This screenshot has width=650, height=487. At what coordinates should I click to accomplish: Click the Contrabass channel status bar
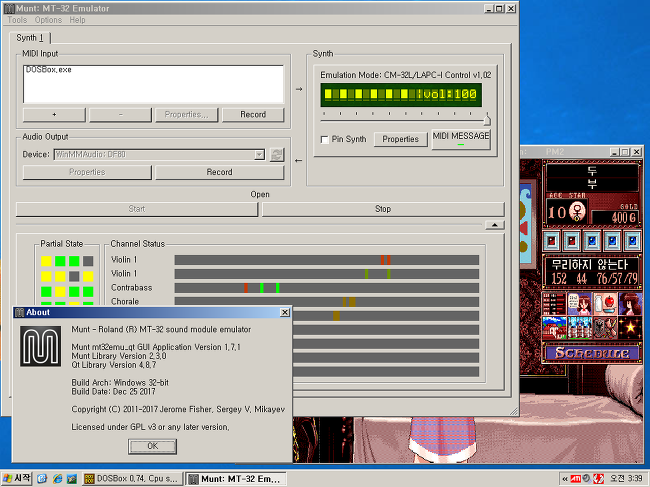click(x=327, y=288)
